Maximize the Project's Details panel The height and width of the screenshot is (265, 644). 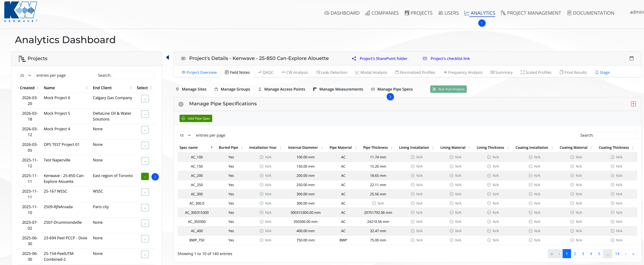[x=631, y=58]
